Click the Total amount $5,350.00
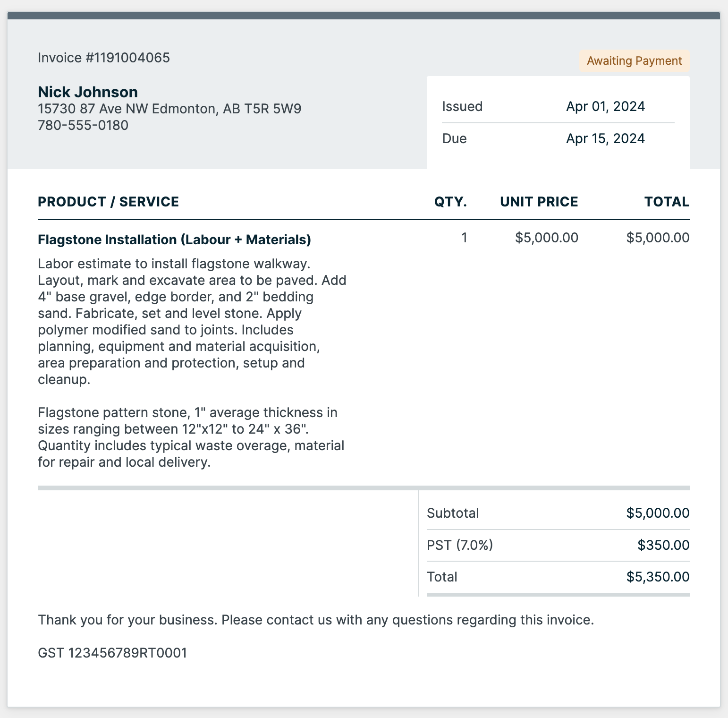Screen dimensions: 728x718 click(x=657, y=577)
